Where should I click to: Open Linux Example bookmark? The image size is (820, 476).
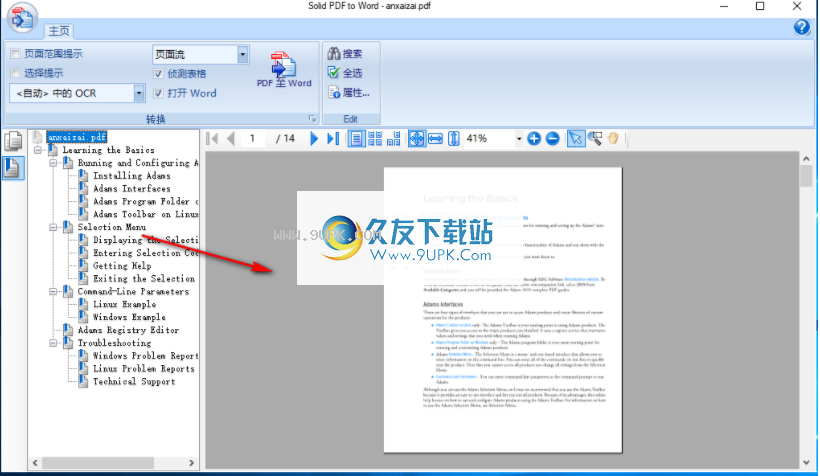point(124,304)
